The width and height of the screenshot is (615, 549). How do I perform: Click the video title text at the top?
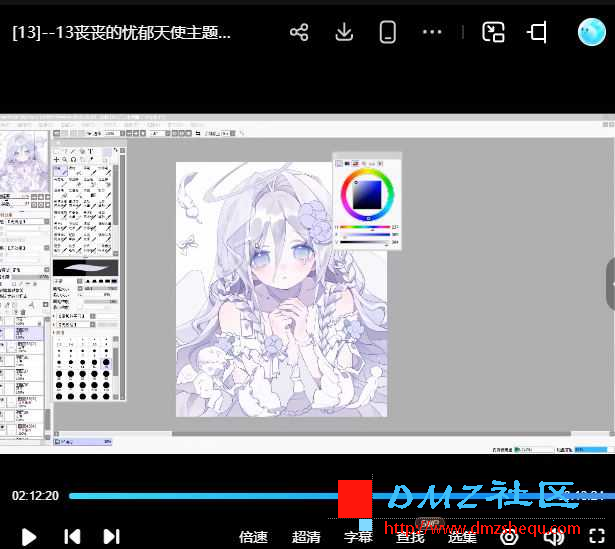pyautogui.click(x=122, y=33)
